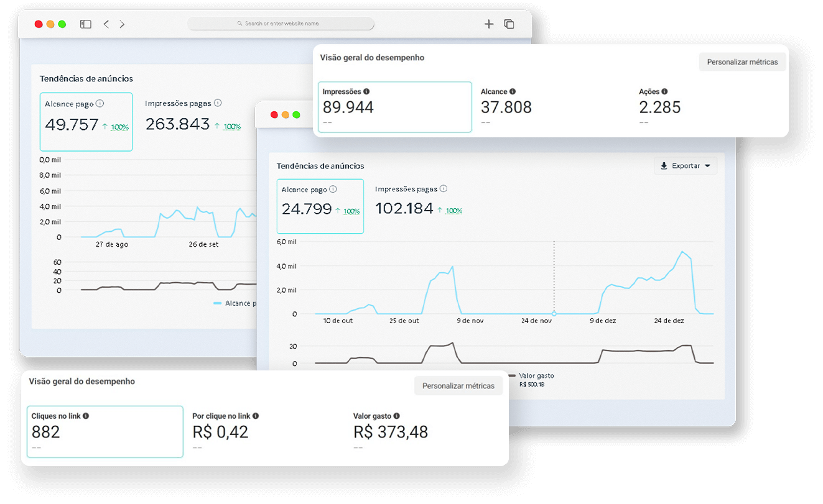Click info icon next to Ações
This screenshot has height=504, width=823.
664,91
